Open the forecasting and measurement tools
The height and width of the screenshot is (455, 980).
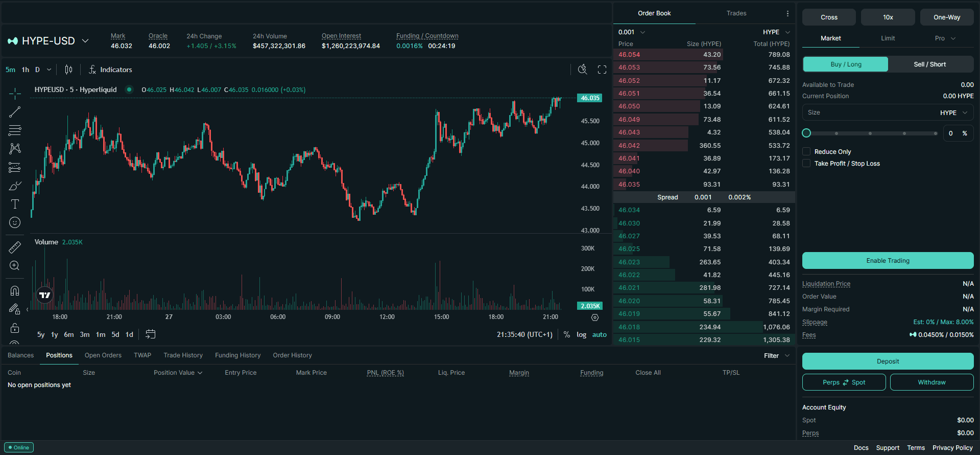click(x=15, y=167)
